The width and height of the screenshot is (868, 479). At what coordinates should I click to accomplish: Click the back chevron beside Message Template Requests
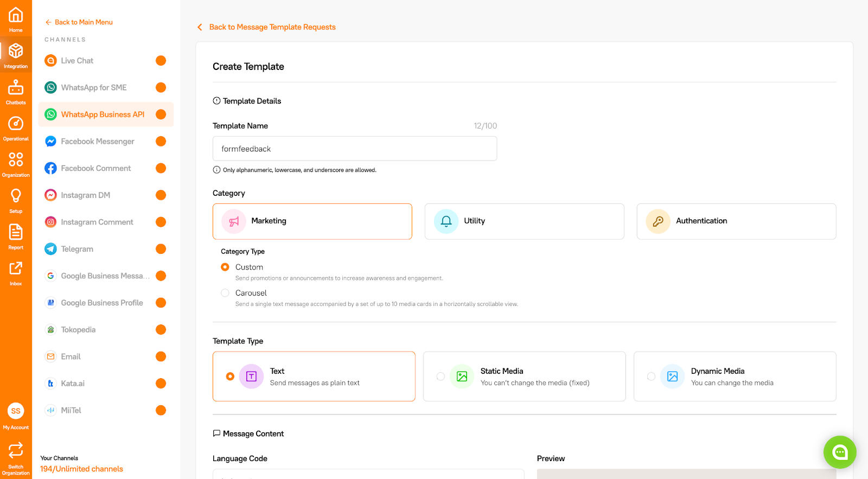click(200, 27)
